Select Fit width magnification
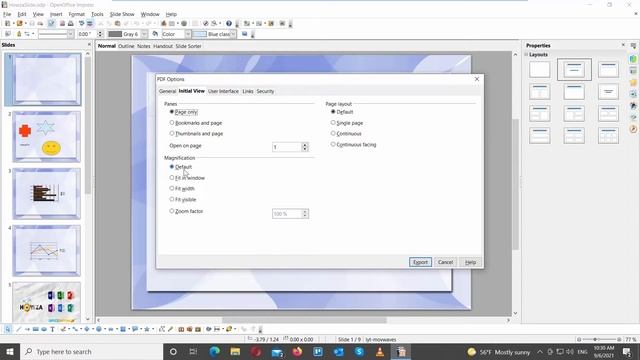 182,189
